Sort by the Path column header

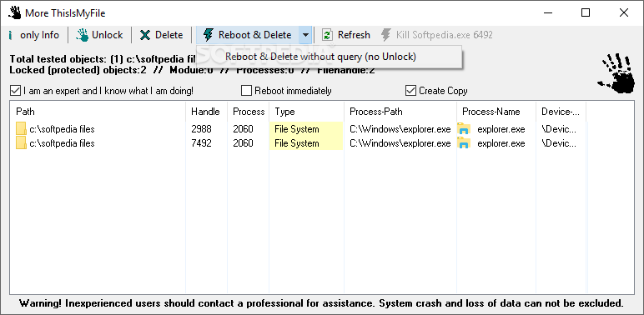[x=98, y=112]
